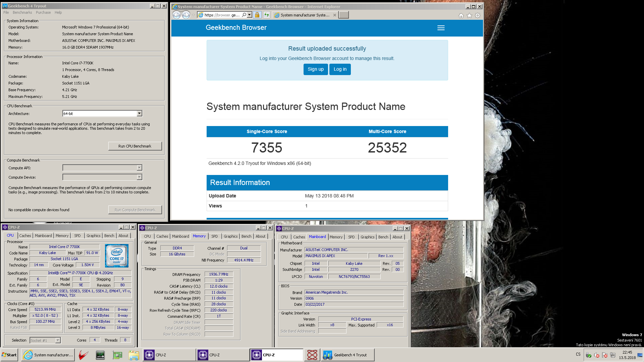The height and width of the screenshot is (362, 644).
Task: Switch to first CPU-Z taskbar button
Action: 169,355
